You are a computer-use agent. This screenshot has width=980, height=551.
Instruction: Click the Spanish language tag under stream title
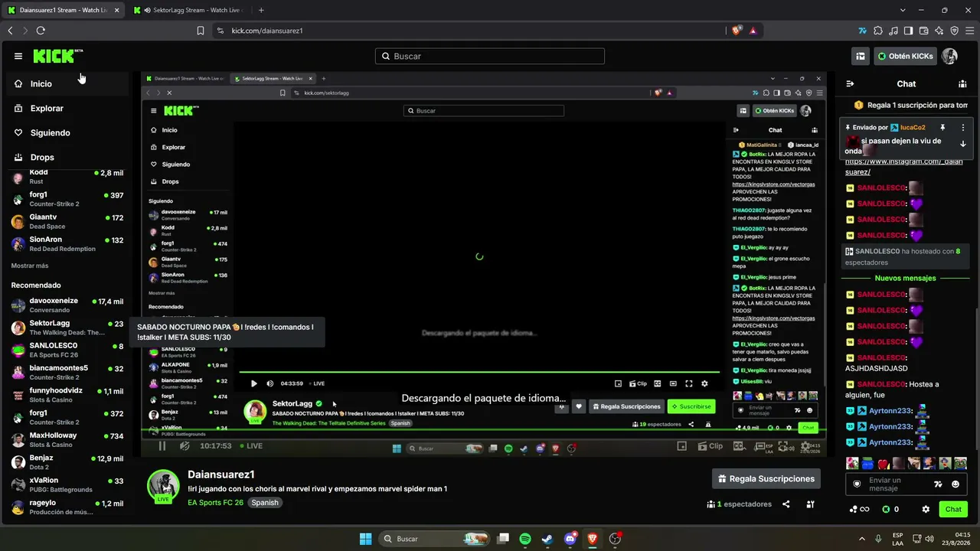tap(265, 503)
